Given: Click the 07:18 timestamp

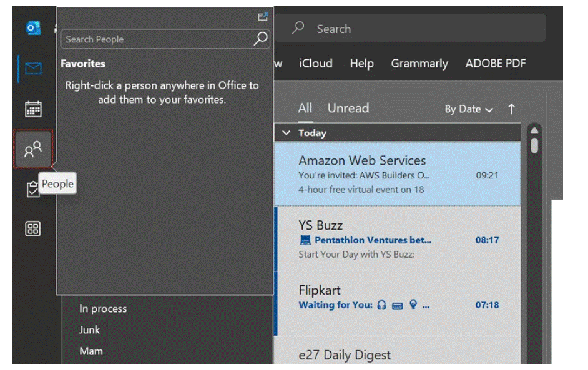Looking at the screenshot, I should [487, 304].
